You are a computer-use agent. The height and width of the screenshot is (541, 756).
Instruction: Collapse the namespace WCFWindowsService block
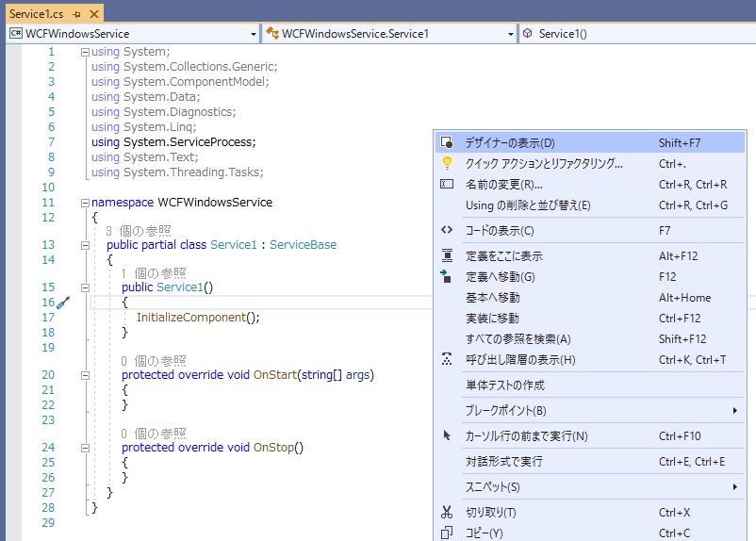click(x=85, y=203)
